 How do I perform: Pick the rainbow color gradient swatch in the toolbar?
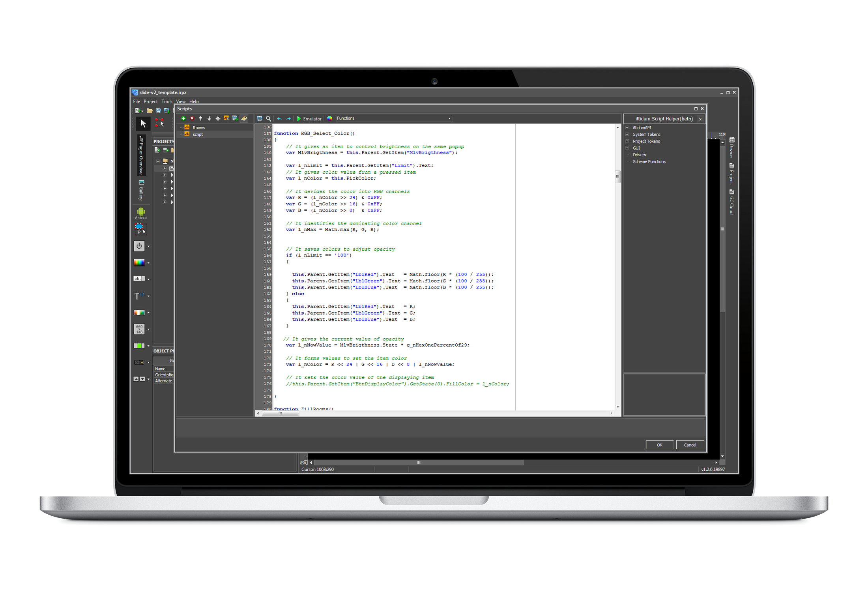point(140,262)
